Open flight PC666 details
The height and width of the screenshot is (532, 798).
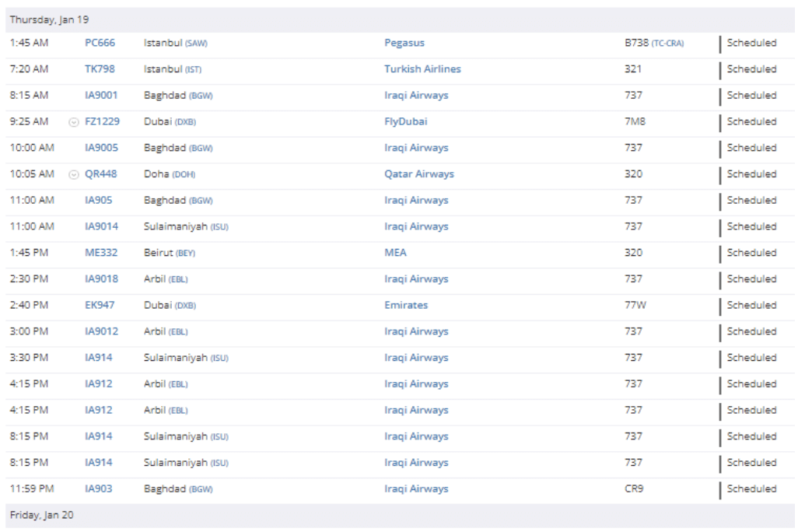pos(100,44)
